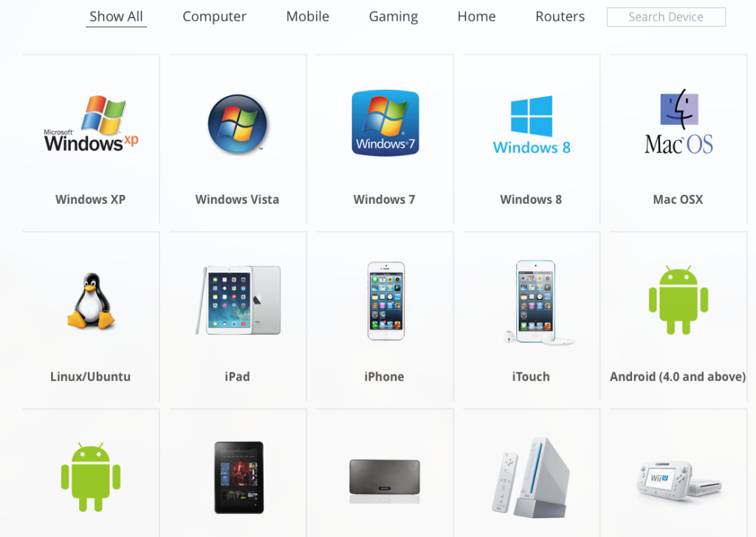Choose the Nintendo Wii console image

point(531,478)
